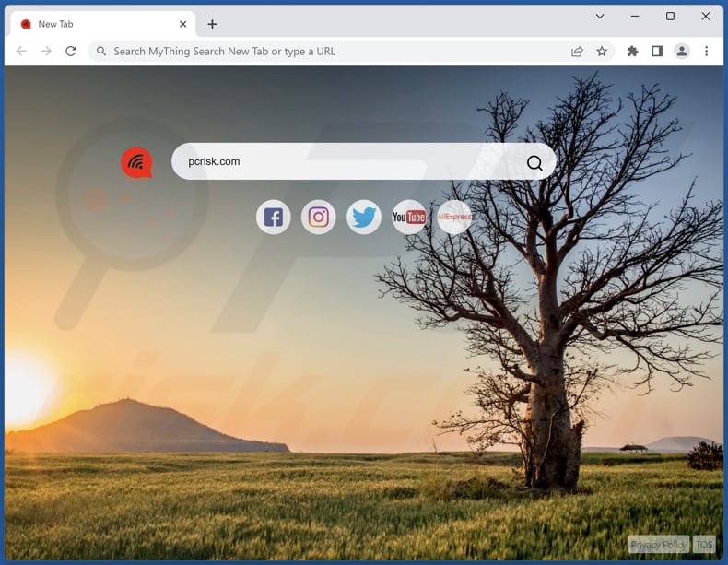Viewport: 728px width, 565px height.
Task: Click the magnifier search icon in search box
Action: pyautogui.click(x=534, y=163)
